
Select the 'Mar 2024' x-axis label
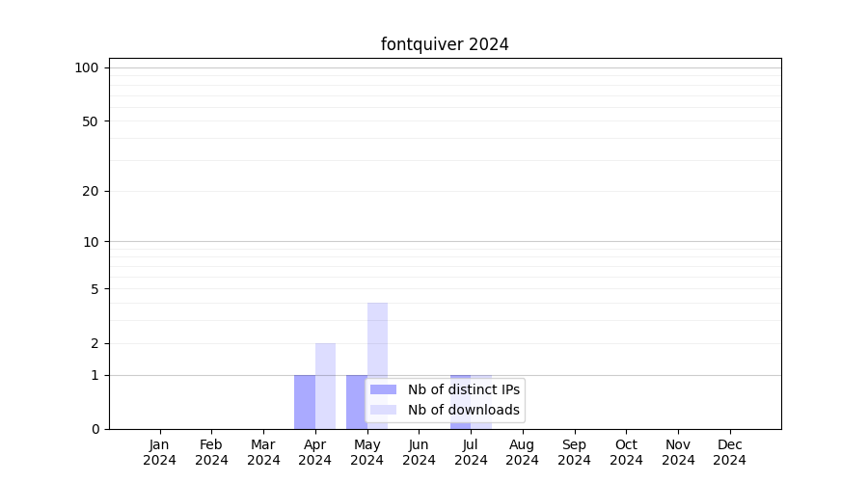pyautogui.click(x=263, y=452)
